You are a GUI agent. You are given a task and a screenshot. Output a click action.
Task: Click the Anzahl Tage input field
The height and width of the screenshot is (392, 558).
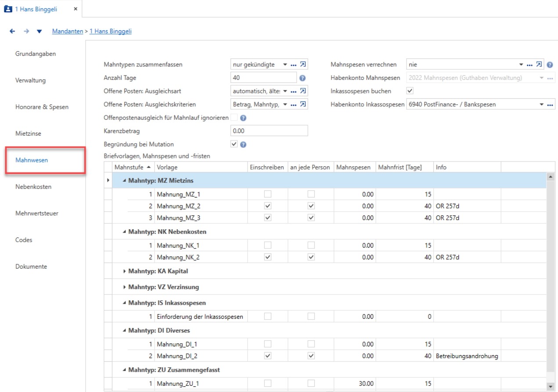click(264, 78)
